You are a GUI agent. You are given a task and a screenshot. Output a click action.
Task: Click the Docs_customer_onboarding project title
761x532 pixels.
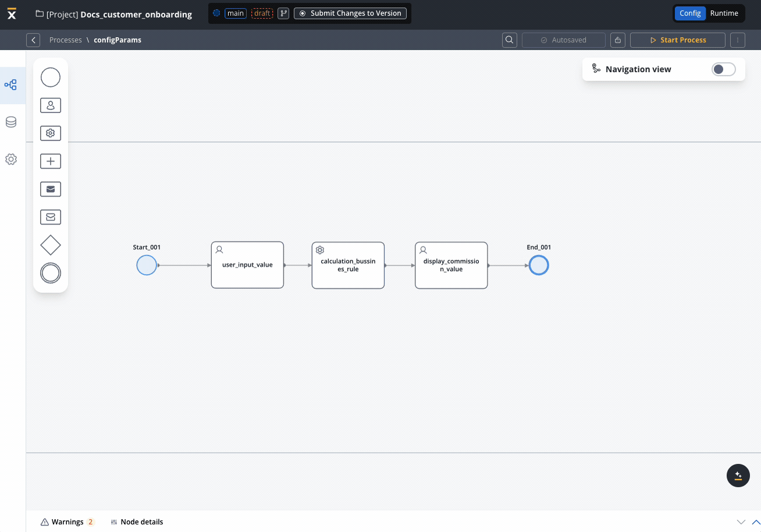pos(136,15)
